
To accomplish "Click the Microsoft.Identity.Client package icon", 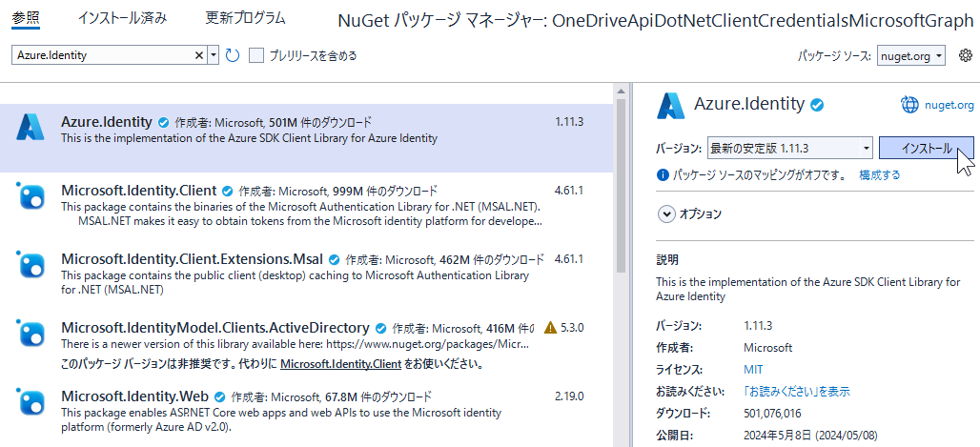I will click(30, 197).
